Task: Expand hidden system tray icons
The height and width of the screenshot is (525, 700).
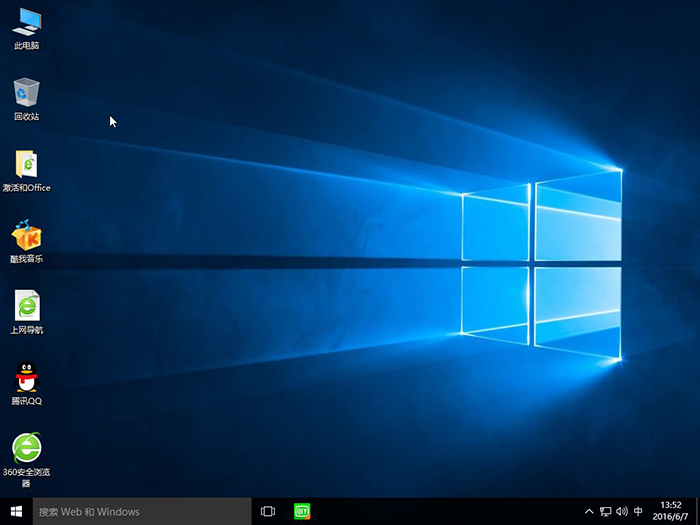Action: tap(589, 511)
